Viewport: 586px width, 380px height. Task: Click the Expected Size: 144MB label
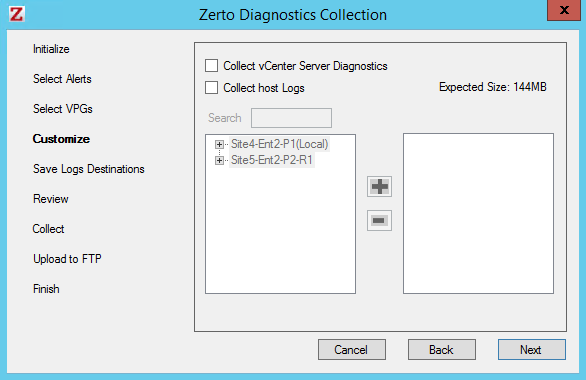point(493,87)
